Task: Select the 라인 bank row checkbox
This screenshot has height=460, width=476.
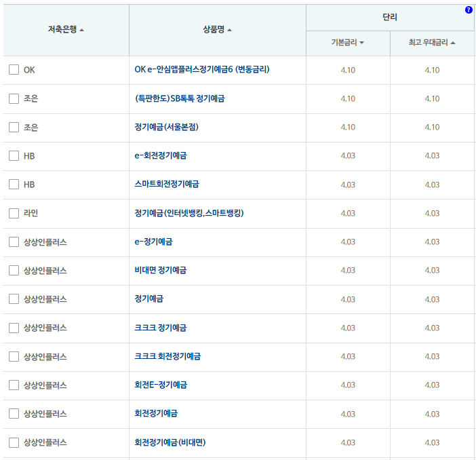Action: pos(14,213)
